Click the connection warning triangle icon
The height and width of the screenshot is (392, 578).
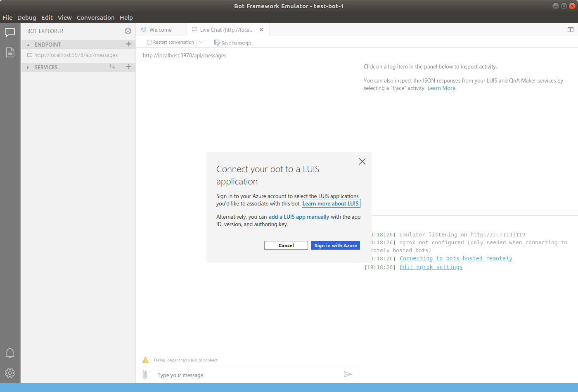click(x=145, y=360)
